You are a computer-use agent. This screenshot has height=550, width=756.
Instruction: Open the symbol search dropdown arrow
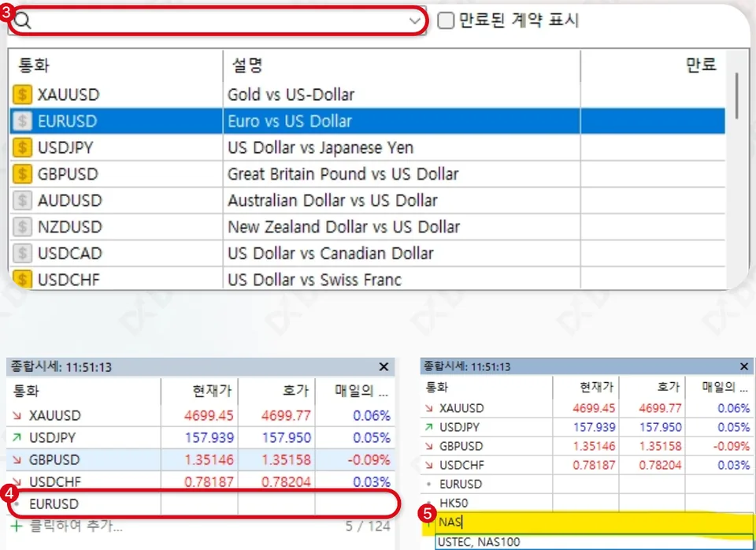(415, 20)
